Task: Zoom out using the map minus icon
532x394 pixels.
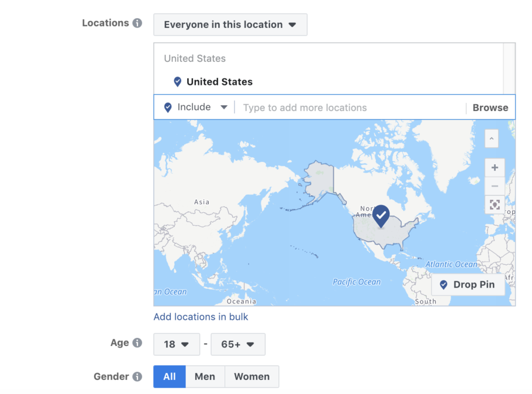Action: (x=494, y=186)
